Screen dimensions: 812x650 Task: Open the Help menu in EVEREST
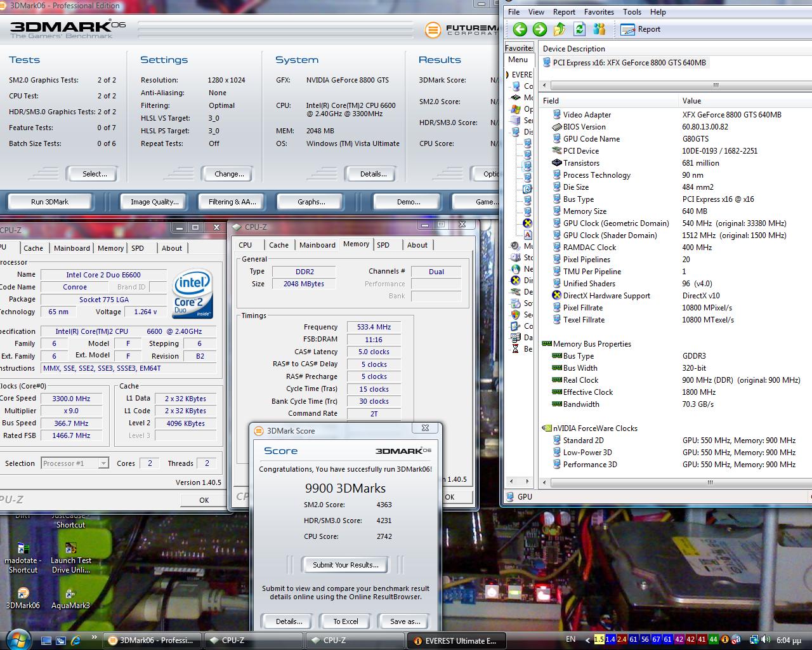658,12
